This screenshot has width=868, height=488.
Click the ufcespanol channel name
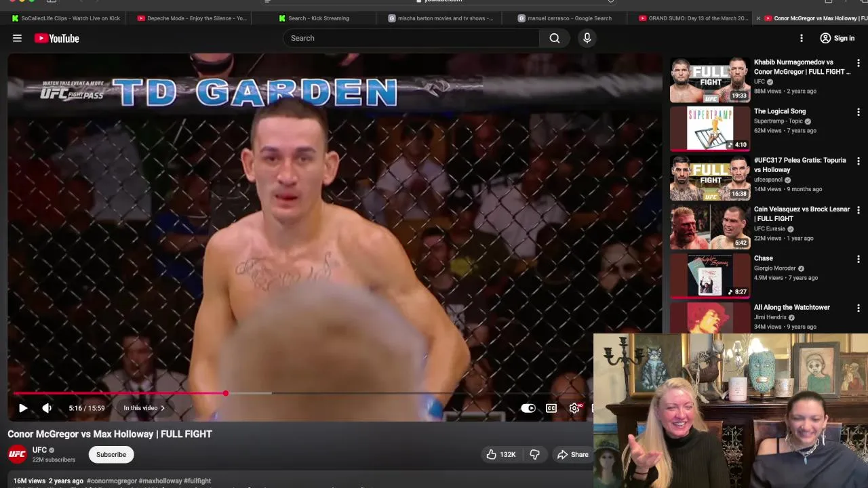tap(768, 180)
